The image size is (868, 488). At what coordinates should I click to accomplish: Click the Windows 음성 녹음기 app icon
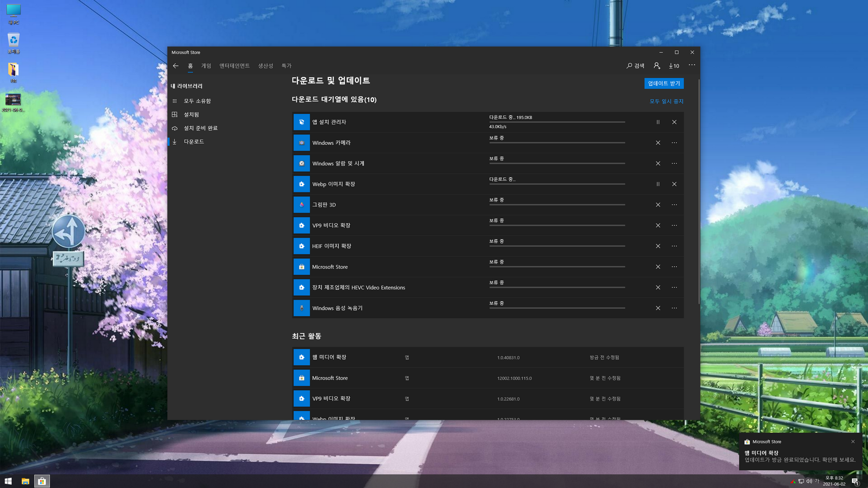301,308
